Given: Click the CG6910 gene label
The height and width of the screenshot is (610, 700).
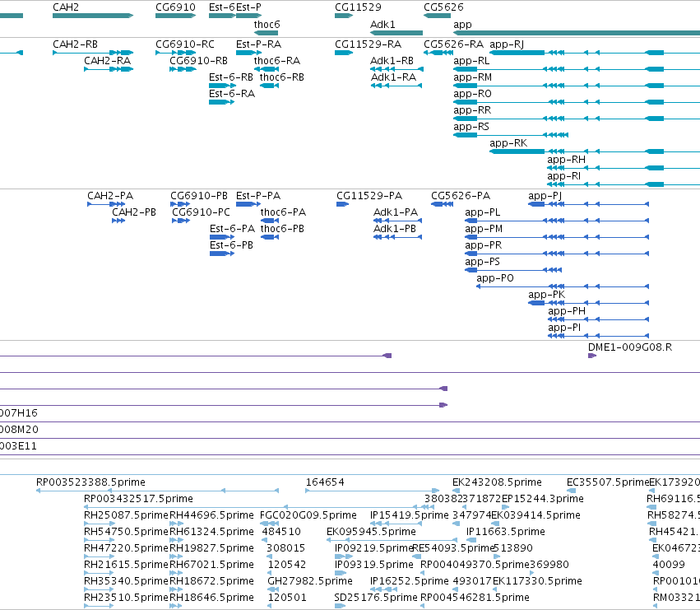Looking at the screenshot, I should tap(175, 7).
